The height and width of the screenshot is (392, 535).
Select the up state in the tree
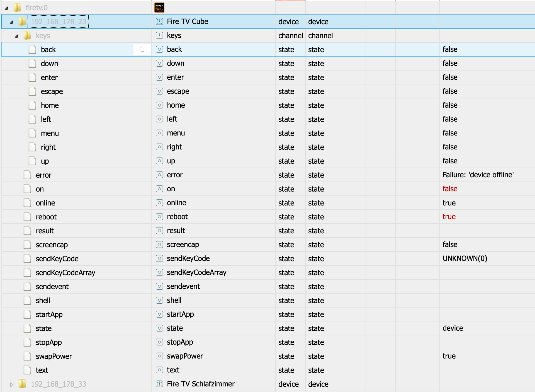coord(45,161)
